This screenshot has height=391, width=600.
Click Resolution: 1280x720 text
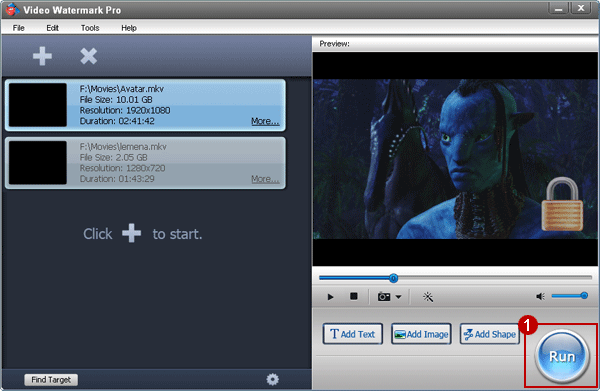tap(122, 168)
